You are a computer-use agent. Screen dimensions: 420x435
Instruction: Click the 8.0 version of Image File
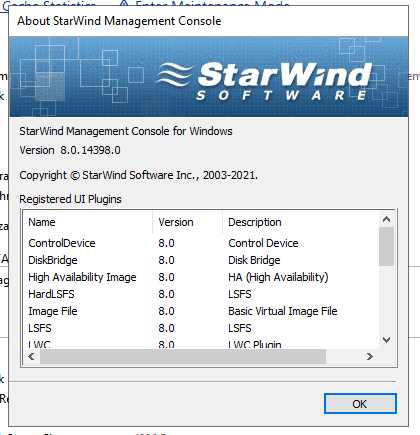166,311
